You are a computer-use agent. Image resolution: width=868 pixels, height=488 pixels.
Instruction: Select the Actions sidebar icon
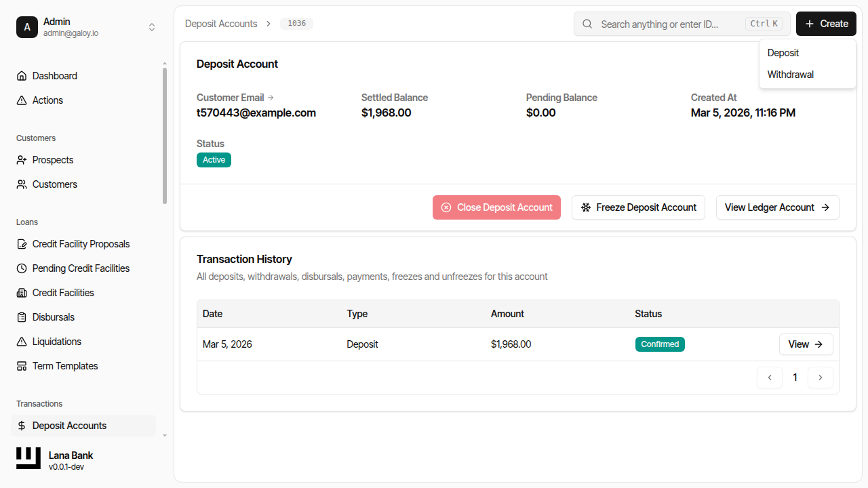click(x=23, y=100)
